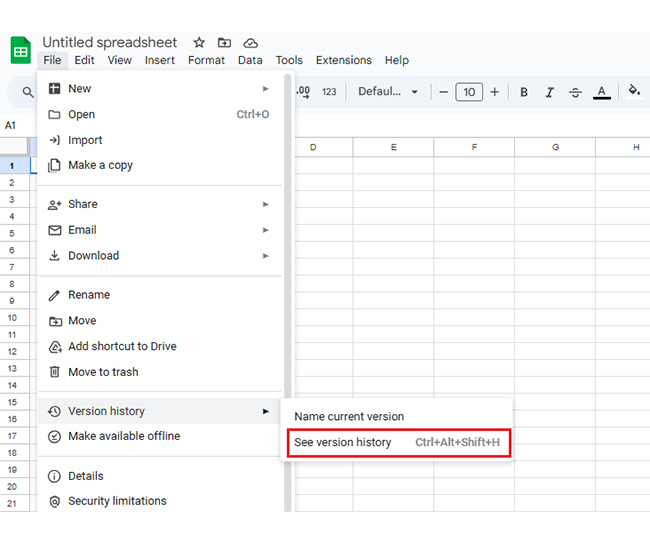650x543 pixels.
Task: Decrease font size with minus button
Action: [444, 92]
